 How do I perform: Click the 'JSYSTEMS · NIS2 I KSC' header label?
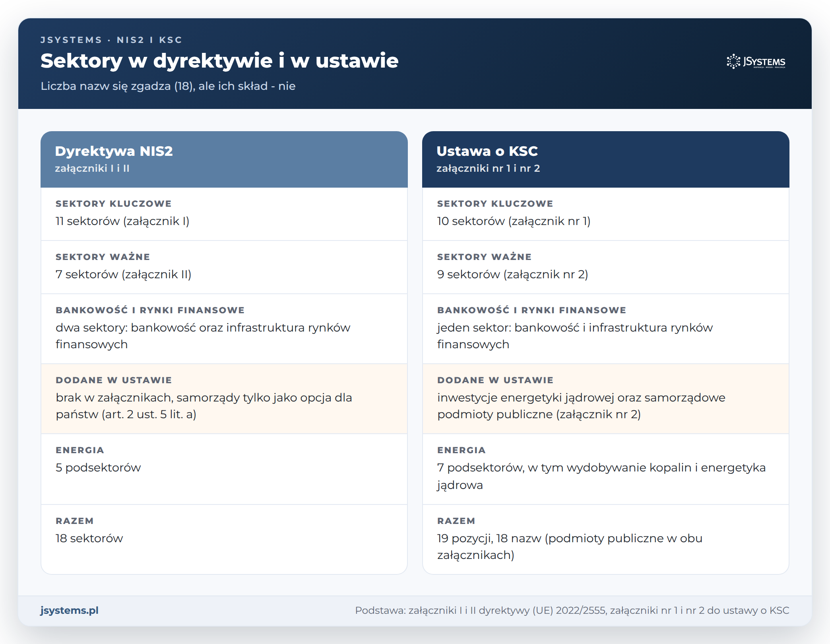click(111, 40)
